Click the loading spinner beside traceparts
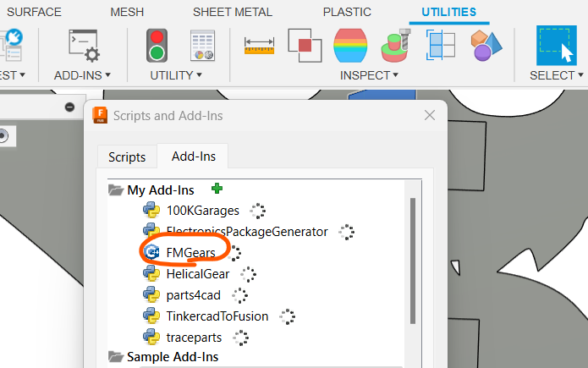This screenshot has height=368, width=588. click(x=240, y=338)
